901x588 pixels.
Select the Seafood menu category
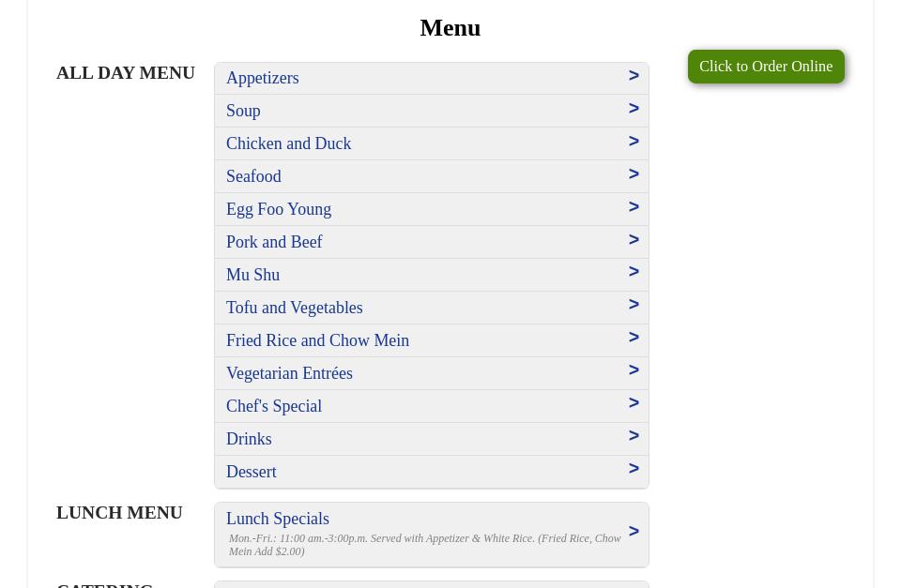click(252, 176)
